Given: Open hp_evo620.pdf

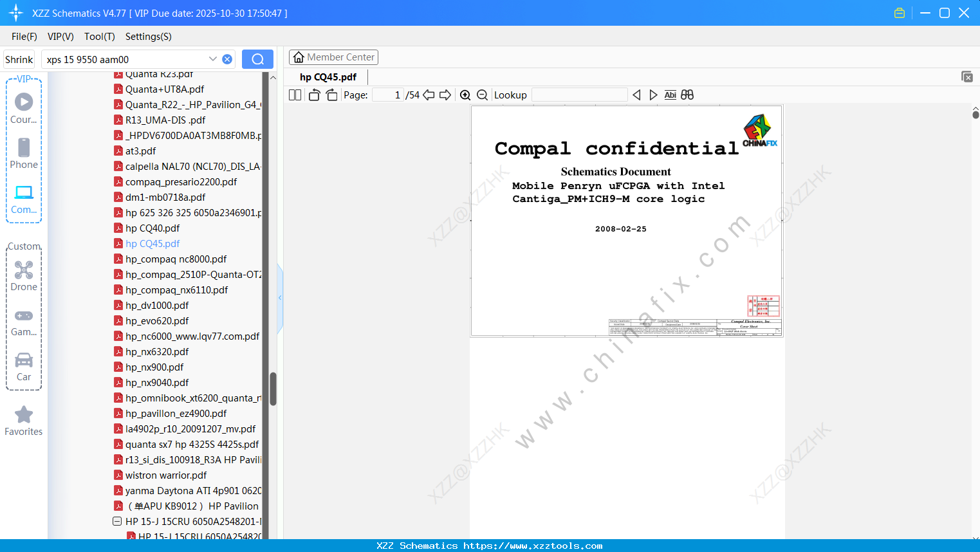Looking at the screenshot, I should coord(157,321).
